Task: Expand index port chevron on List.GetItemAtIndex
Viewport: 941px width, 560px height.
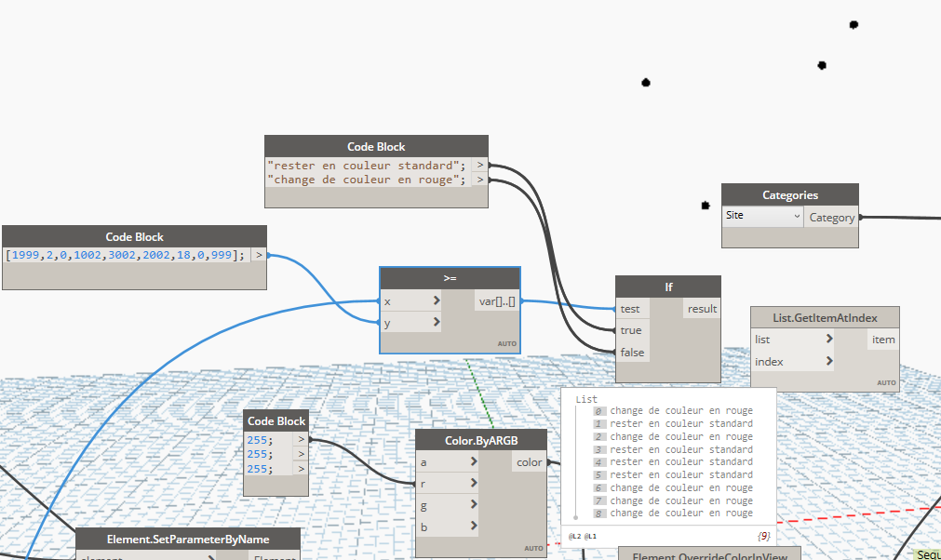Action: (828, 362)
